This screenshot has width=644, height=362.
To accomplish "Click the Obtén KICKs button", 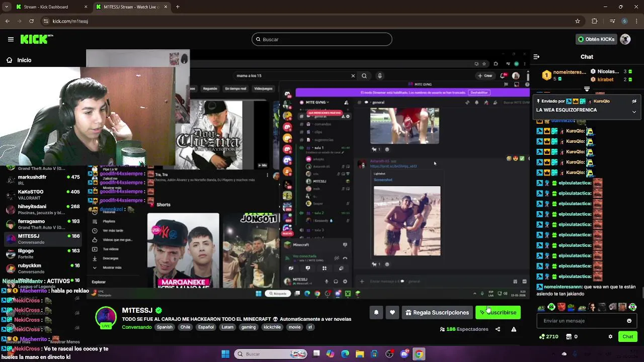I will click(x=596, y=39).
